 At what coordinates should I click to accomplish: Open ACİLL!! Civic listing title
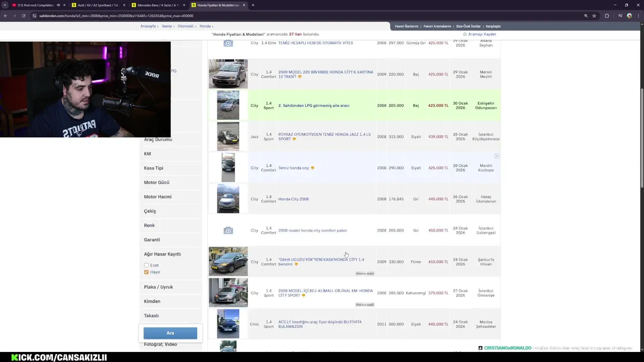[319, 324]
